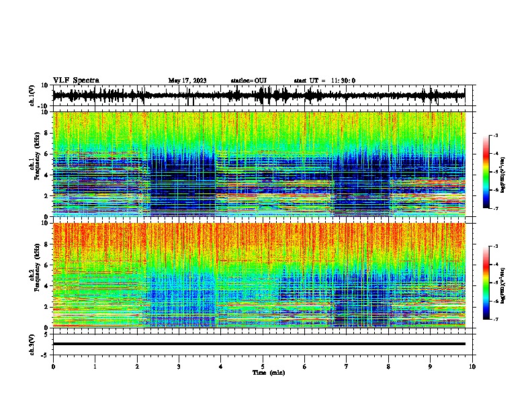This screenshot has width=532, height=411.
Task: Click the "-7" label on the ch.2 color bar
Action: pyautogui.click(x=496, y=319)
